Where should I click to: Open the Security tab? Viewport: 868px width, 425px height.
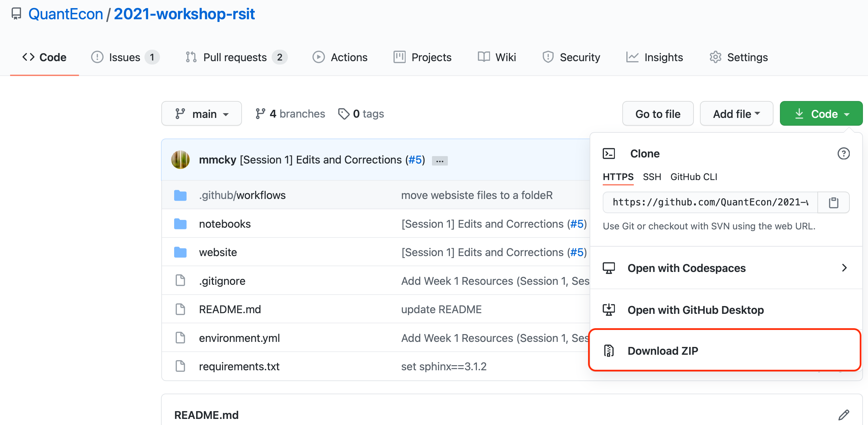coord(571,57)
